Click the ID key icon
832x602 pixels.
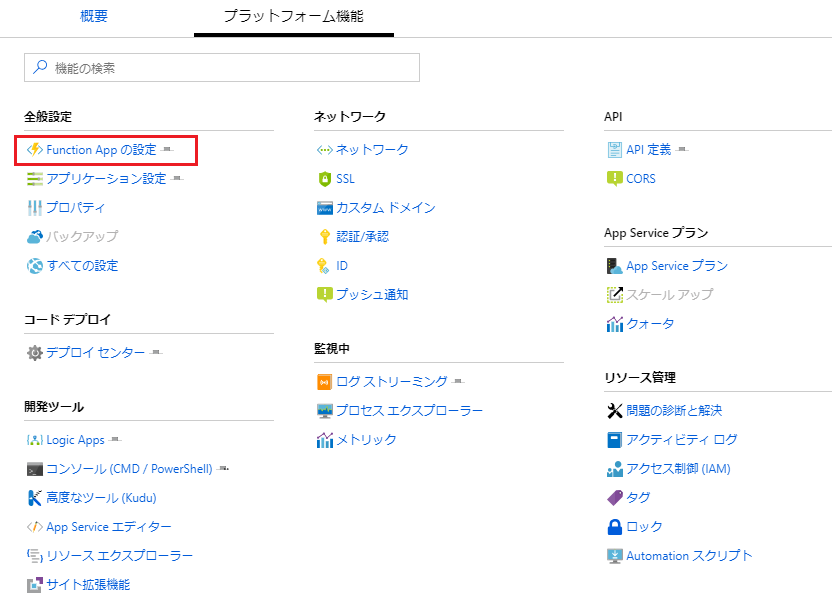(x=323, y=266)
